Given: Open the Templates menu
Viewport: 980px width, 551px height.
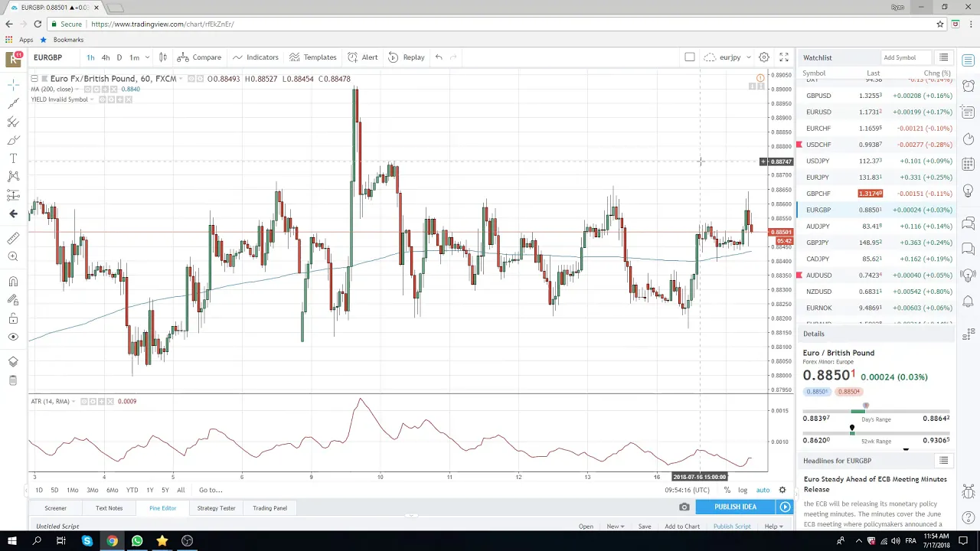Looking at the screenshot, I should (313, 57).
